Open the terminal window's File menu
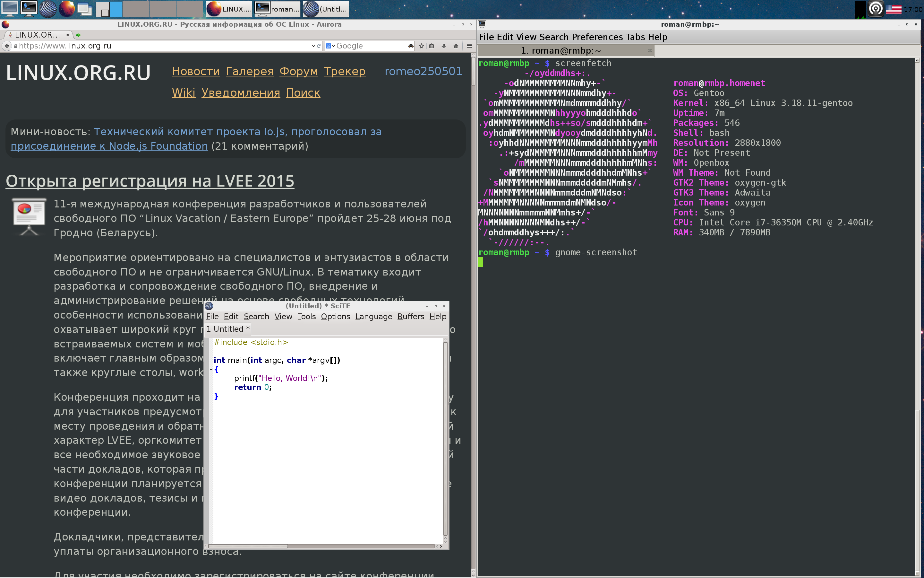The image size is (924, 578). coord(487,37)
